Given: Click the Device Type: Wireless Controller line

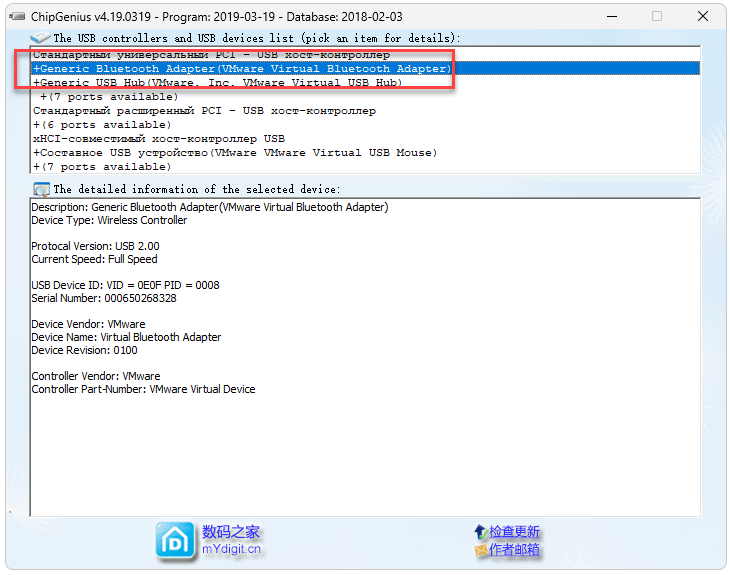Looking at the screenshot, I should point(109,220).
